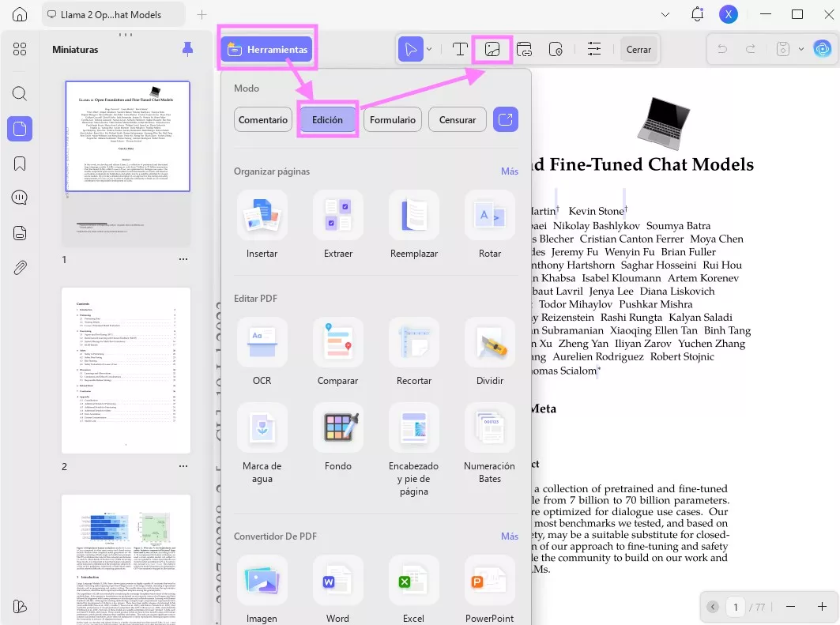
Task: Click the undo arrow
Action: click(x=722, y=49)
